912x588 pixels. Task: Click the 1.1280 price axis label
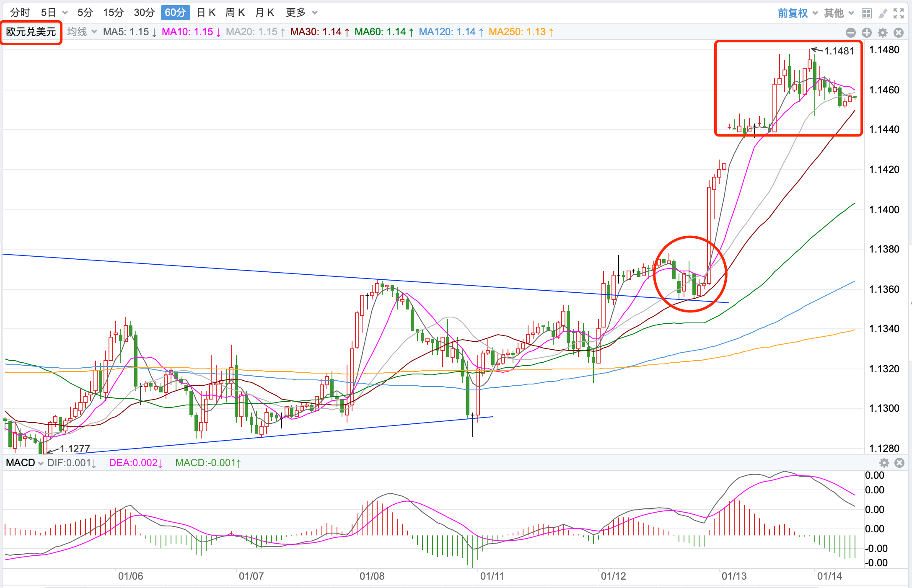884,449
